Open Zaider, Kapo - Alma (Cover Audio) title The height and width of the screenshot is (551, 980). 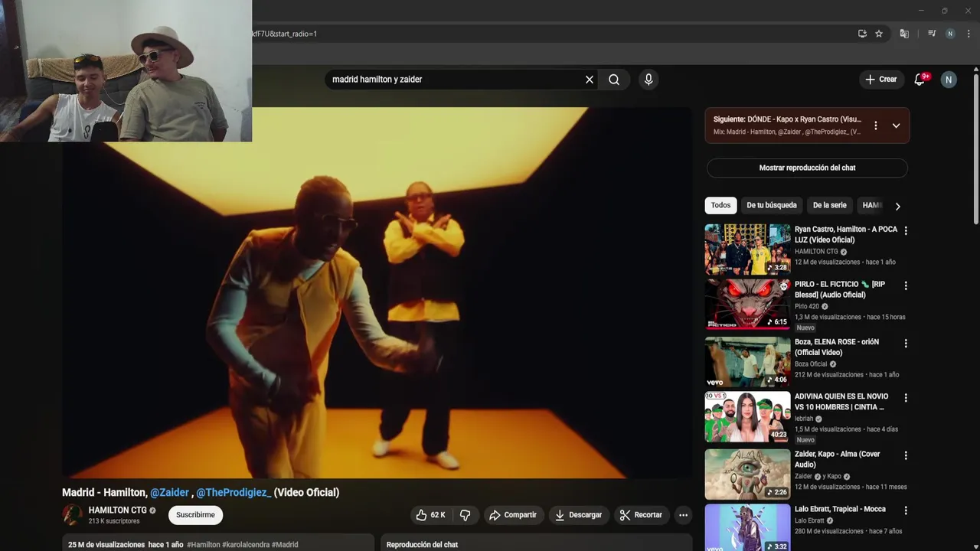coord(838,459)
